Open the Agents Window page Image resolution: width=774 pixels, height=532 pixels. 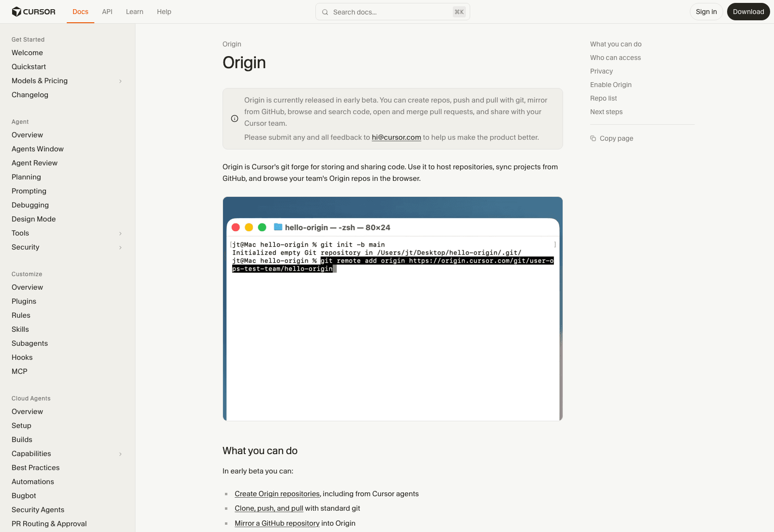click(38, 149)
